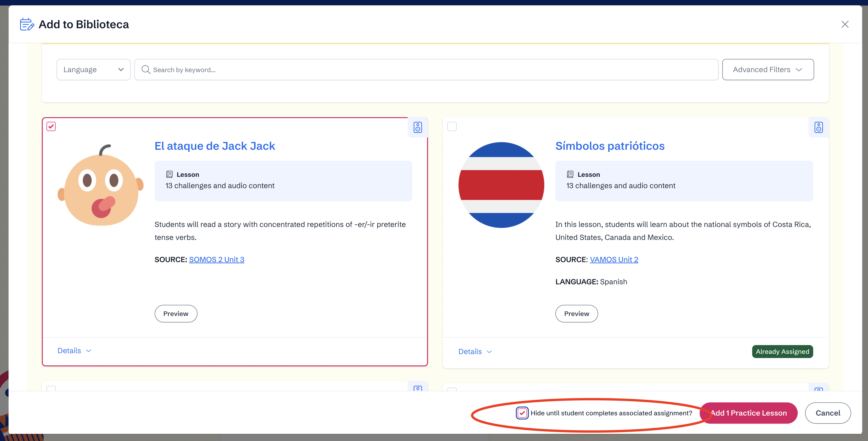
Task: Click the Search by keyword field
Action: coord(431,69)
